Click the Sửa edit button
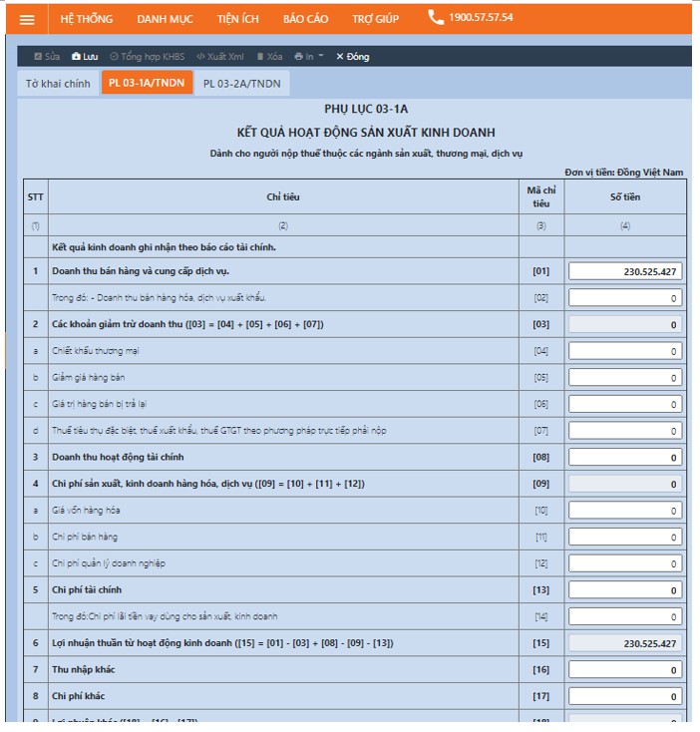This screenshot has height=732, width=700. (47, 57)
